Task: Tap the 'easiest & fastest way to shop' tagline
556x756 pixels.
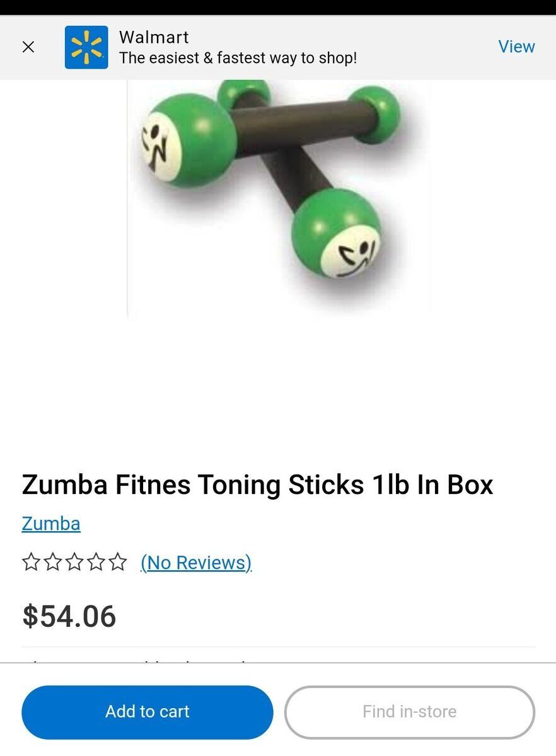Action: tap(238, 58)
